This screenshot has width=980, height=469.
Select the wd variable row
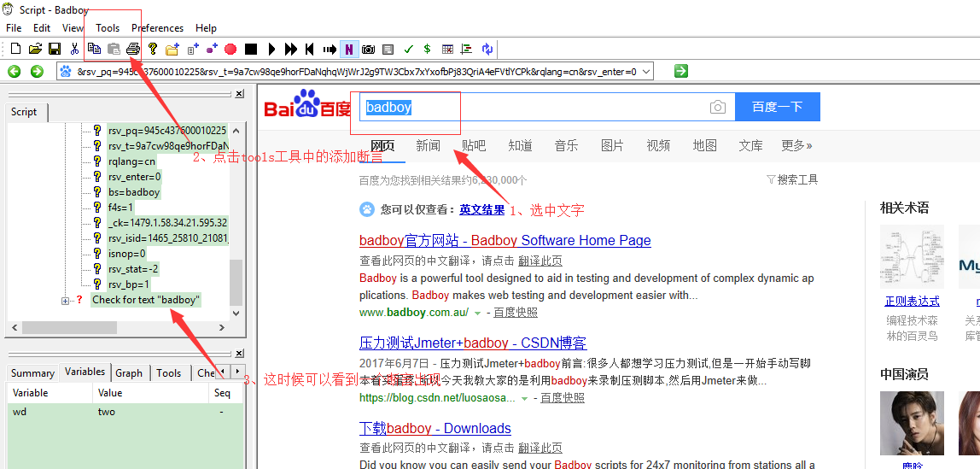pyautogui.click(x=125, y=412)
